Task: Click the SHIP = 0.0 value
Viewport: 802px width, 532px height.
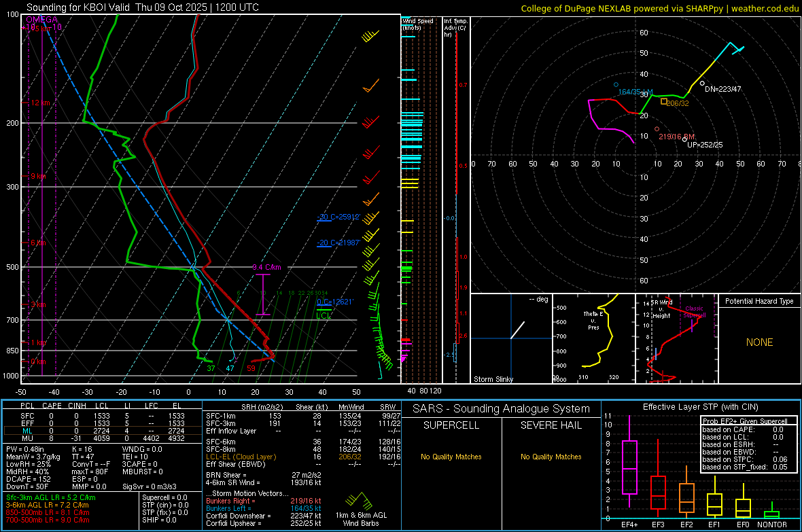Action: [159, 520]
